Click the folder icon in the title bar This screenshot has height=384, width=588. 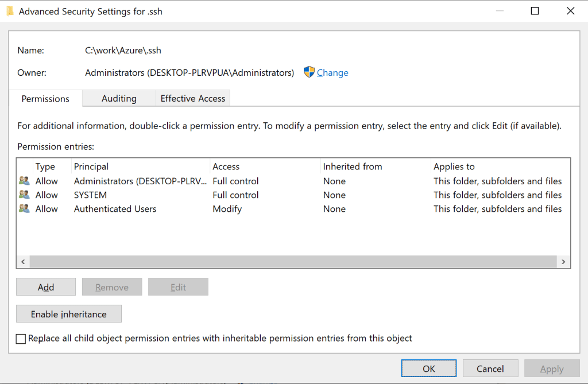click(10, 11)
